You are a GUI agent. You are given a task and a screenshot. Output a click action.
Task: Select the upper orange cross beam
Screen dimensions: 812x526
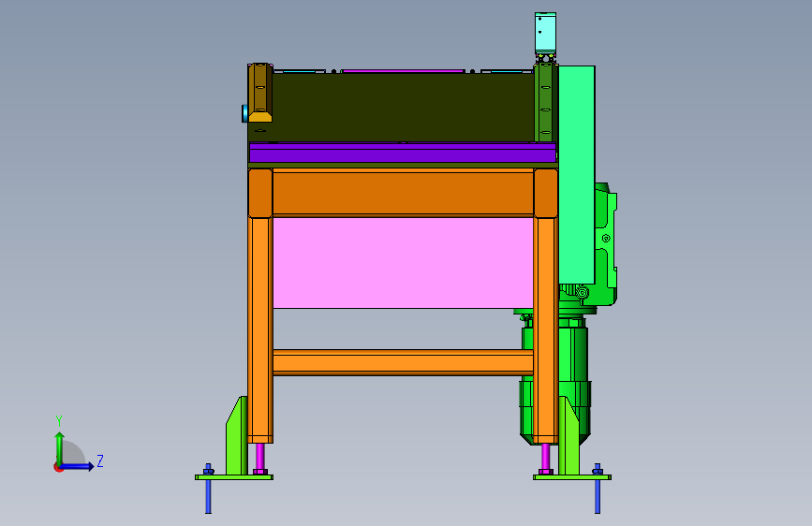(403, 193)
